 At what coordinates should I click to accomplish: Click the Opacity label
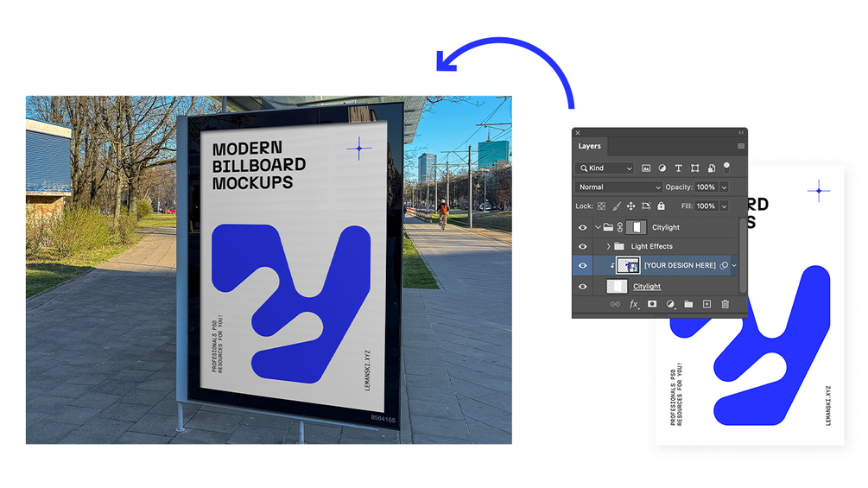pos(679,187)
